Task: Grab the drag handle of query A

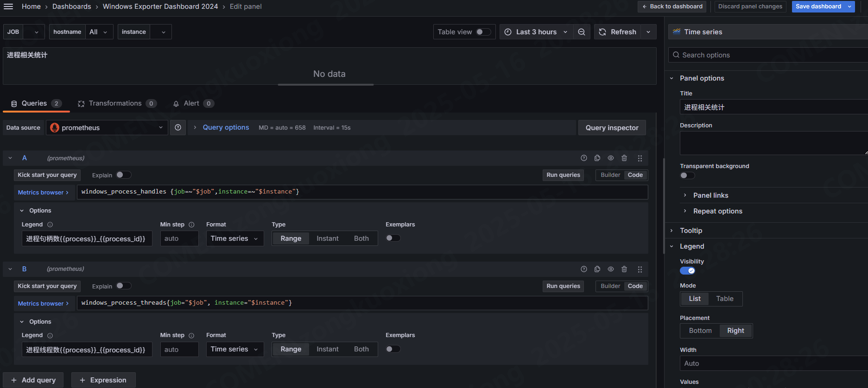Action: [x=640, y=158]
